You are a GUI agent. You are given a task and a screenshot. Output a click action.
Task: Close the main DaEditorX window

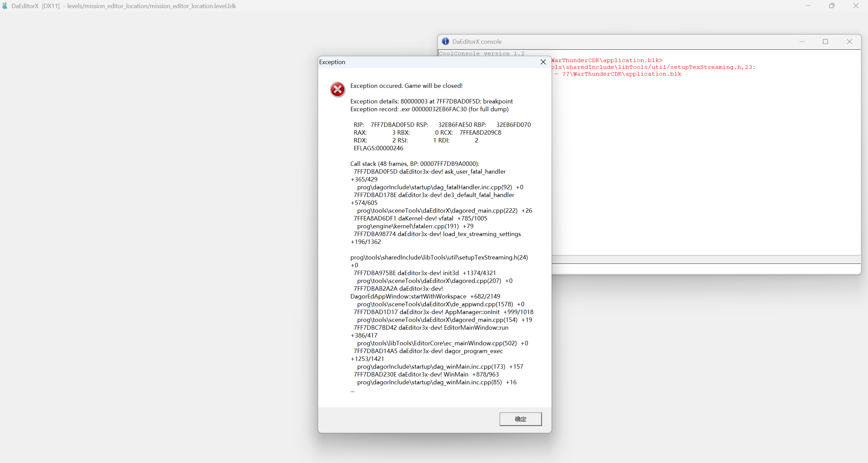point(856,6)
